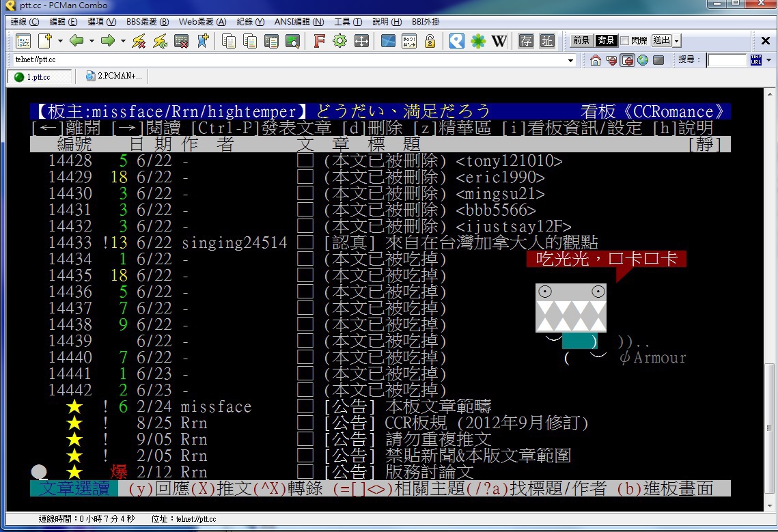
Task: Click the home icon beside address bar
Action: (x=596, y=60)
